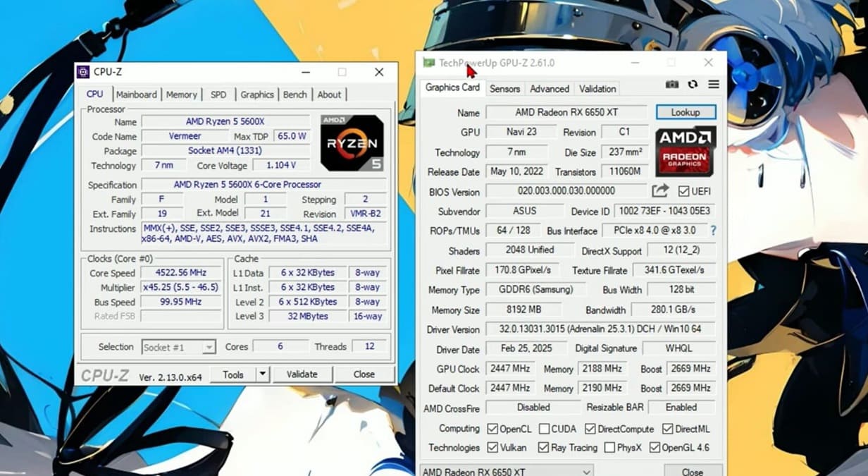
Task: Open the Validation tab in GPU-Z
Action: (x=597, y=89)
